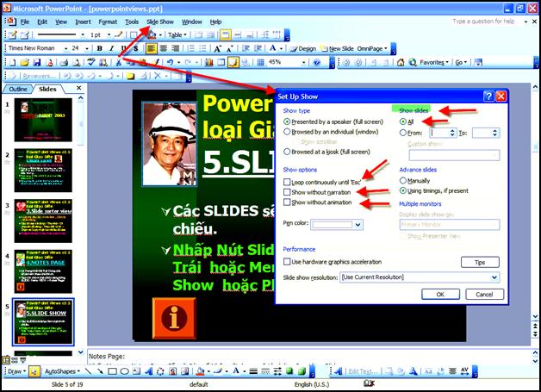This screenshot has width=541, height=392.
Task: Select the Oval drawing tool
Action: [x=125, y=371]
